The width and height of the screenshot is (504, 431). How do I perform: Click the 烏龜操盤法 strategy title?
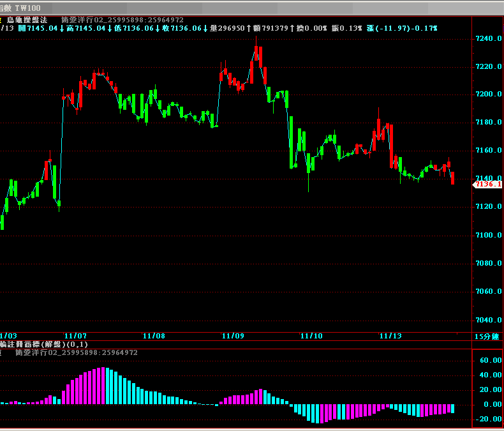(x=30, y=20)
